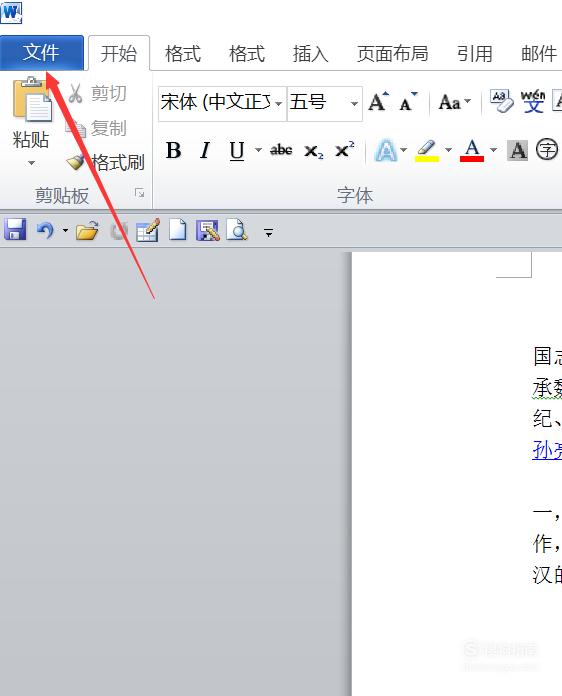Click the document line beginning 纪、

(x=547, y=419)
